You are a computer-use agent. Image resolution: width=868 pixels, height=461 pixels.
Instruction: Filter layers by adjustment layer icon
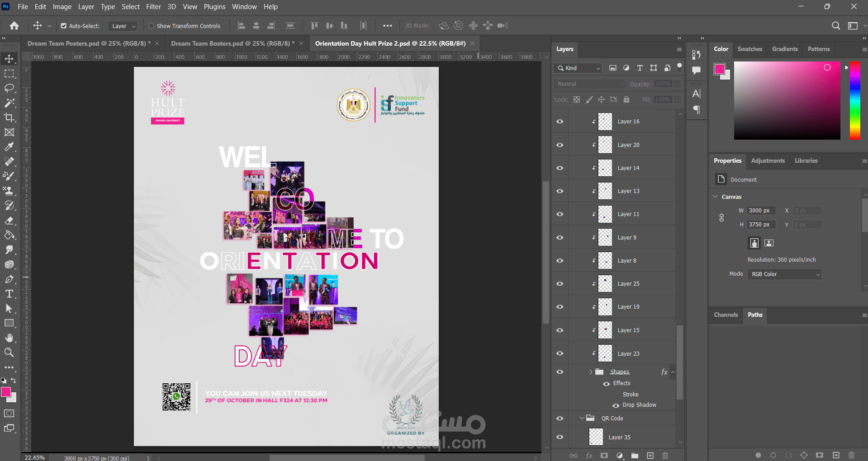point(626,68)
